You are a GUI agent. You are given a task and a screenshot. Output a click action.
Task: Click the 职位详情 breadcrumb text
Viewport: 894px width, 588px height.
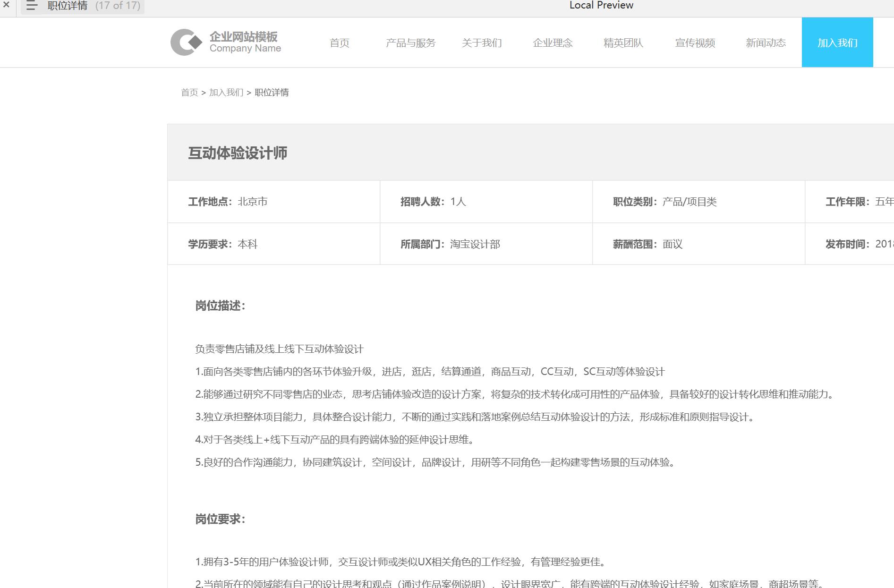272,93
